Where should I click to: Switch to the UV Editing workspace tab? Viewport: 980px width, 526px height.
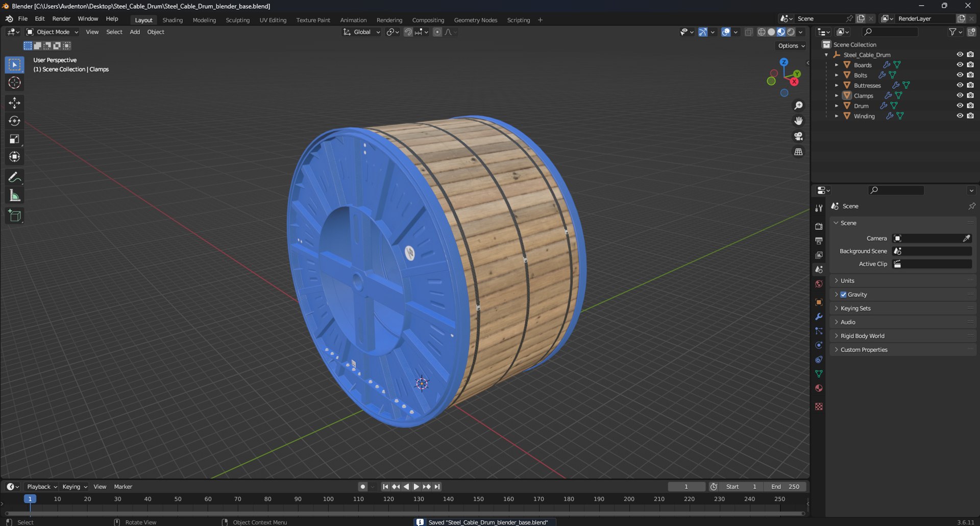(273, 20)
